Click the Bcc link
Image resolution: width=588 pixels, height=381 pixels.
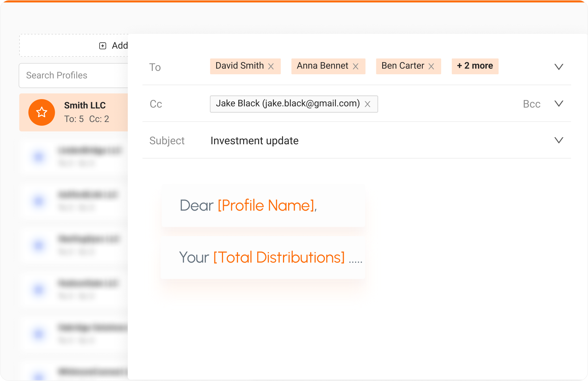coord(531,104)
